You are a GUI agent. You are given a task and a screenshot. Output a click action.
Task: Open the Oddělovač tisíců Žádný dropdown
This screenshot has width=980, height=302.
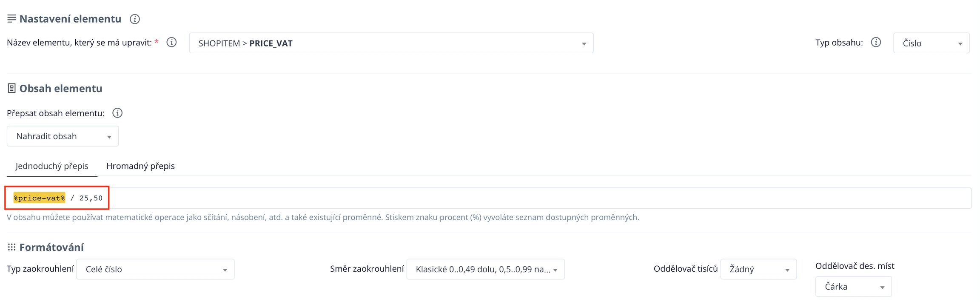coord(758,269)
